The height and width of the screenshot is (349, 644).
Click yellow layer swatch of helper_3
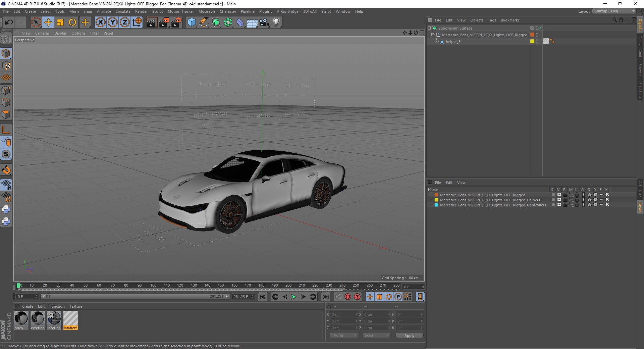pos(532,42)
